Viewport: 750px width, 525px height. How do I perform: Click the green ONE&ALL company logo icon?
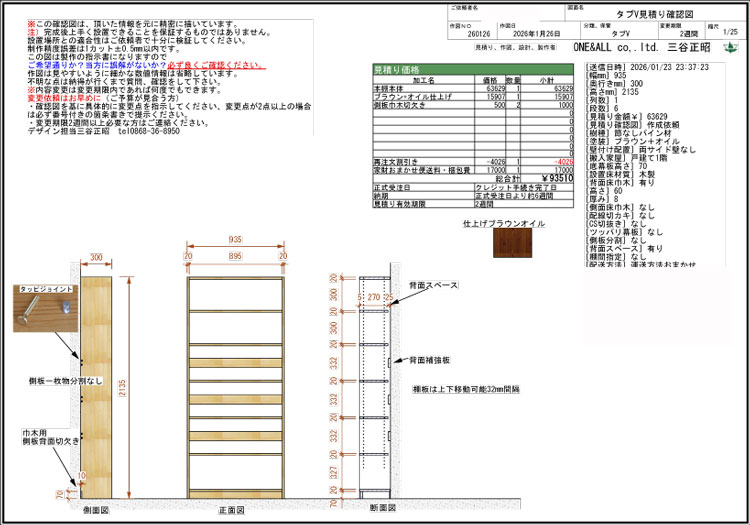coord(732,46)
